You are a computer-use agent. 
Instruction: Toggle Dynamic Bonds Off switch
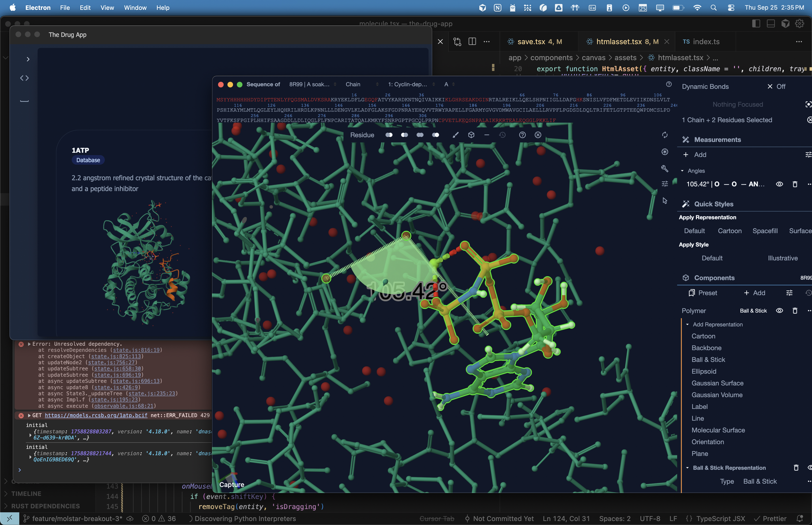coord(776,86)
